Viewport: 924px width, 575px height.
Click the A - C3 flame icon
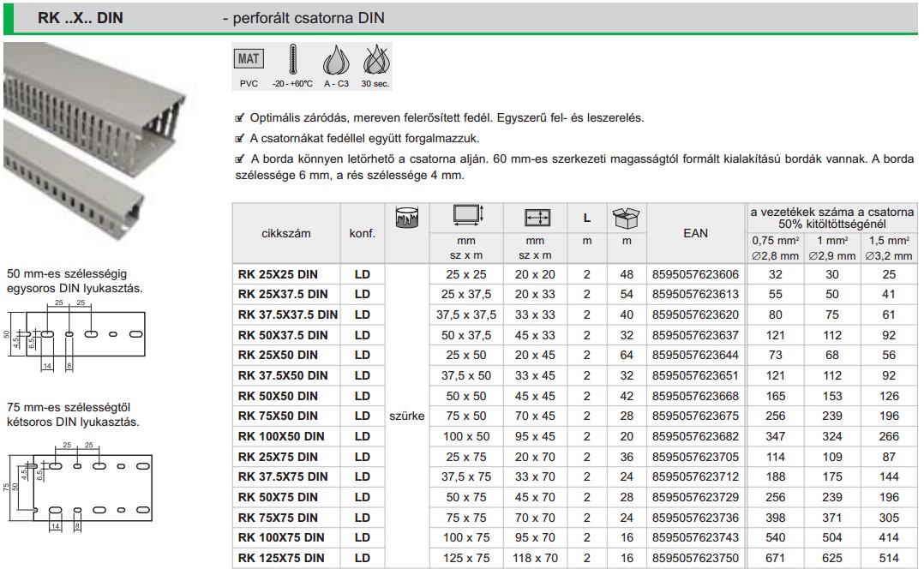[333, 61]
